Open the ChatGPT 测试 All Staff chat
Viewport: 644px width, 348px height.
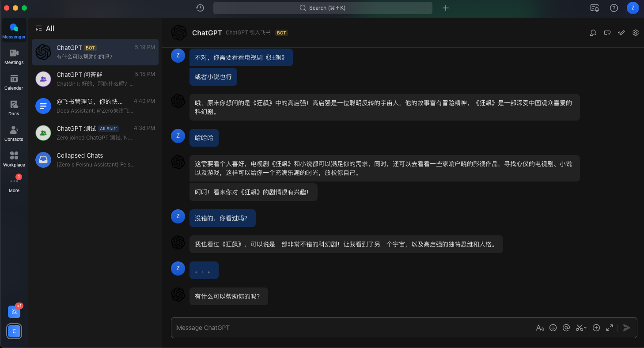point(95,133)
